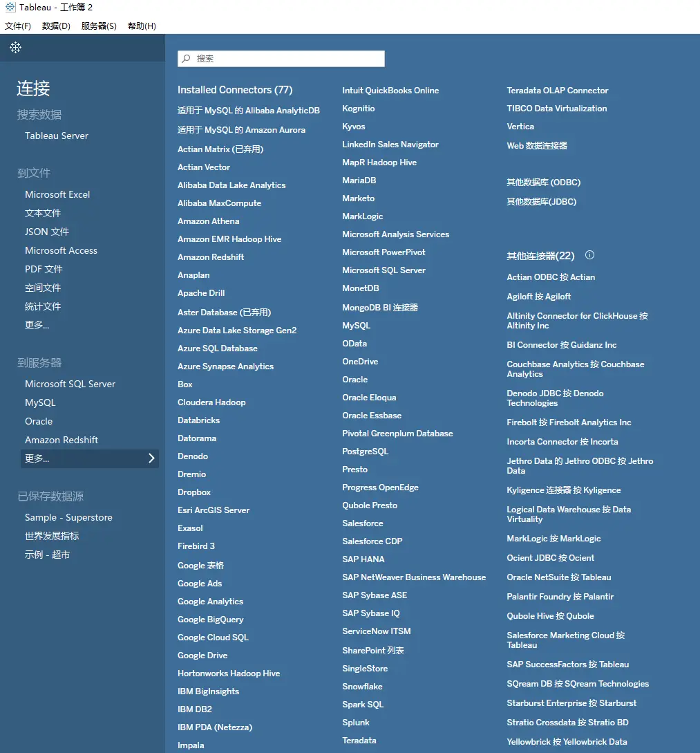Connect to Microsoft Access file
This screenshot has height=753, width=700.
click(x=61, y=251)
